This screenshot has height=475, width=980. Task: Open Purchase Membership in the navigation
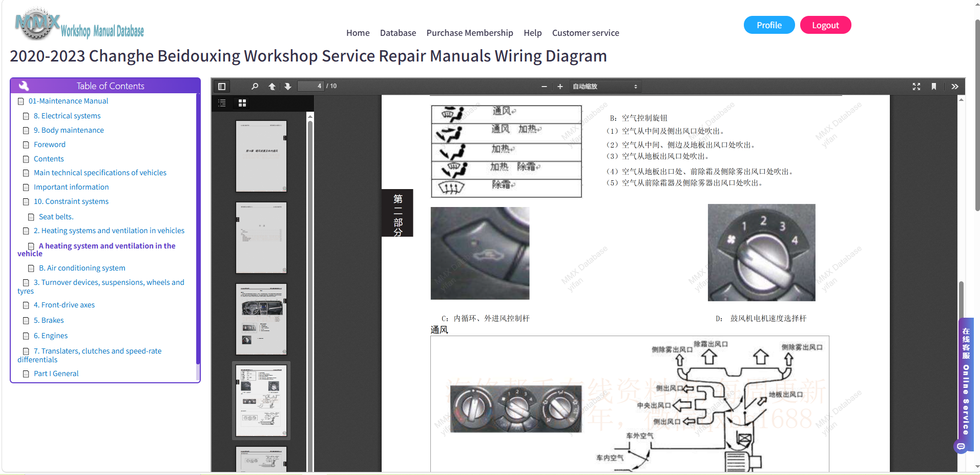469,33
